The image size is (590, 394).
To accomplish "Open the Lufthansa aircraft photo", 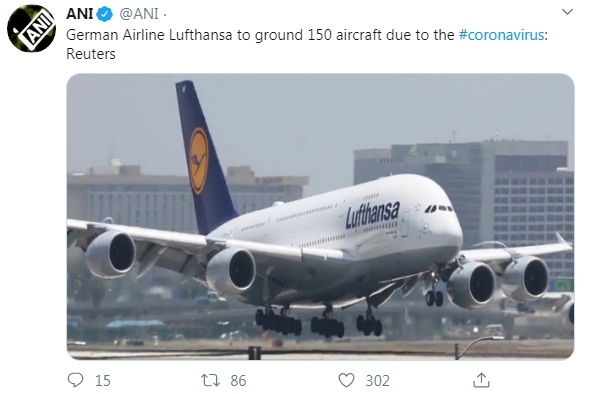I will [321, 216].
